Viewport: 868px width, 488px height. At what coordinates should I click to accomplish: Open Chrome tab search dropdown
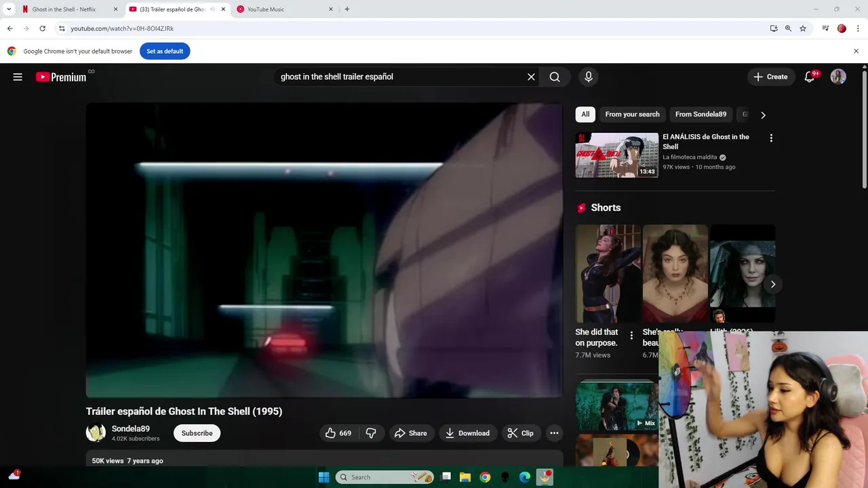coord(9,9)
